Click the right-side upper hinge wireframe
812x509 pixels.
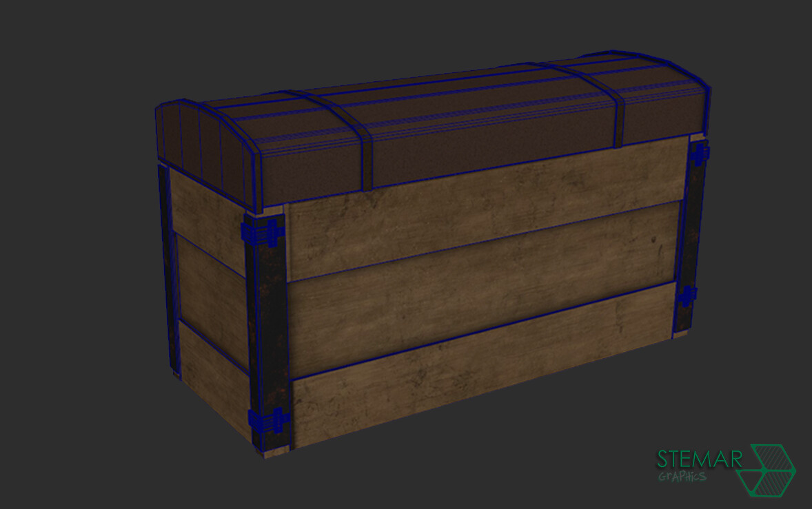pyautogui.click(x=700, y=155)
